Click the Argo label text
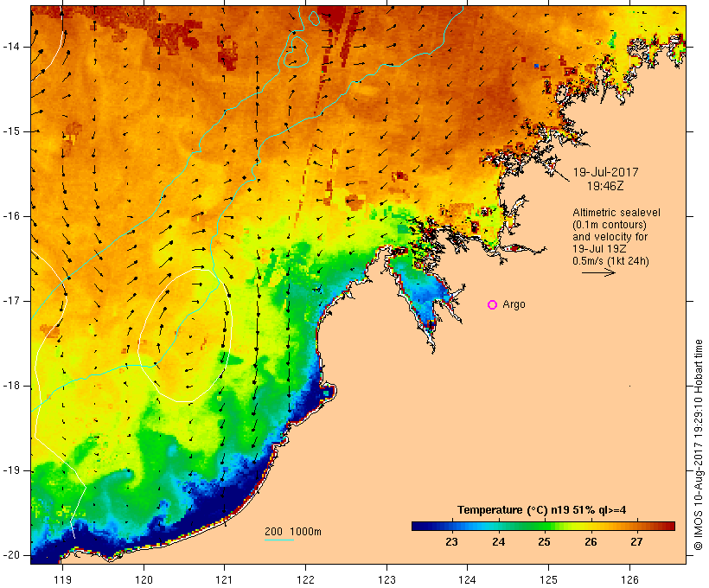 (x=514, y=304)
